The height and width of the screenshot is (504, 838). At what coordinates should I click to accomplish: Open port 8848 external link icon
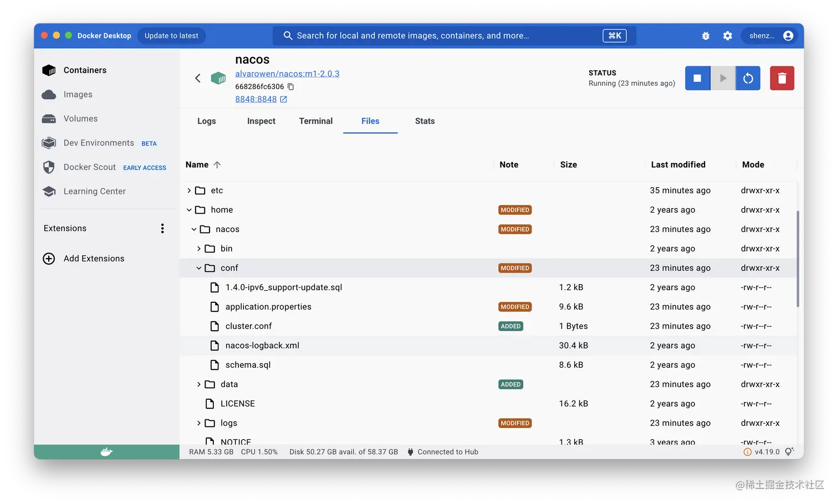[284, 99]
